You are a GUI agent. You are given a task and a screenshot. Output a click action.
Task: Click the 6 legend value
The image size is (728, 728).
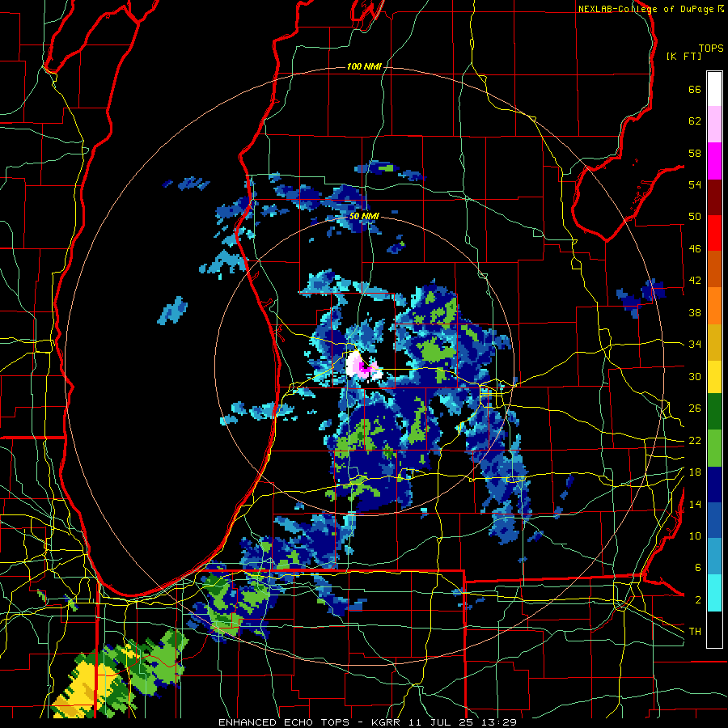tap(697, 567)
